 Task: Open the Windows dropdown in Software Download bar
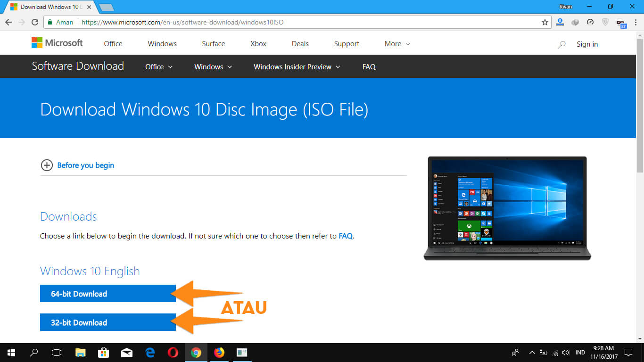tap(213, 67)
